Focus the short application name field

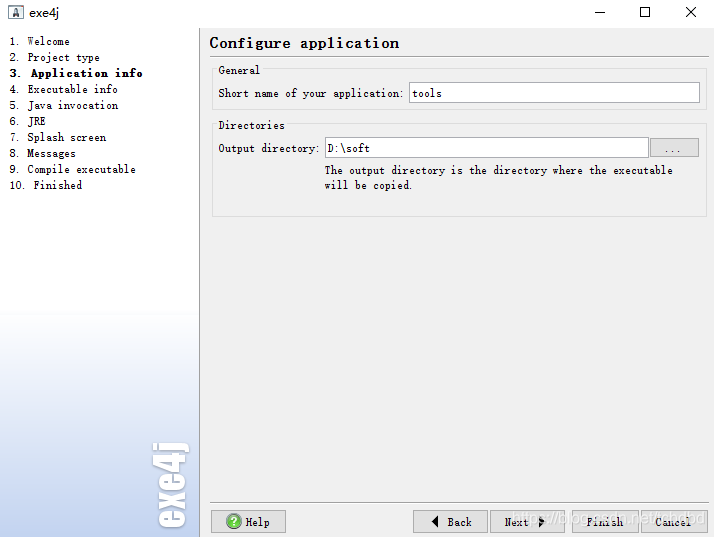click(554, 93)
